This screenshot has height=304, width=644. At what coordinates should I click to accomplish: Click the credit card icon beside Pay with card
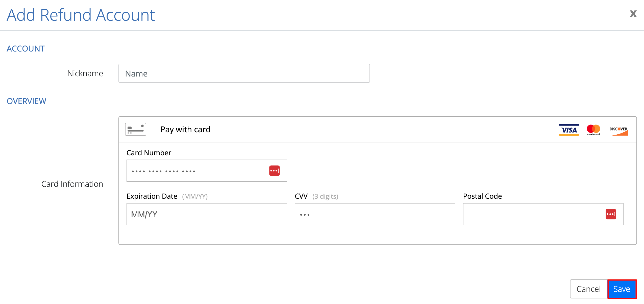(x=136, y=129)
